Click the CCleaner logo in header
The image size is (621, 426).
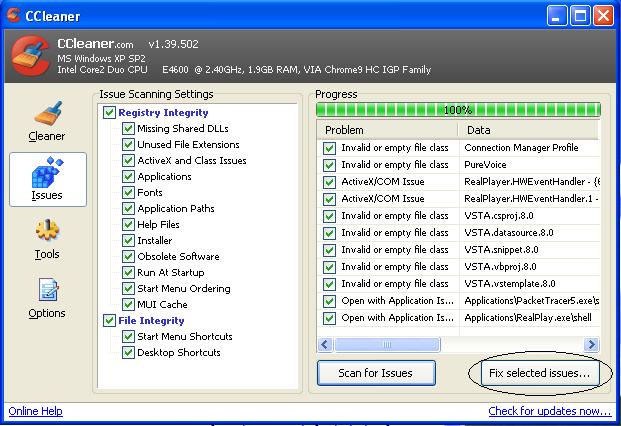coord(31,59)
